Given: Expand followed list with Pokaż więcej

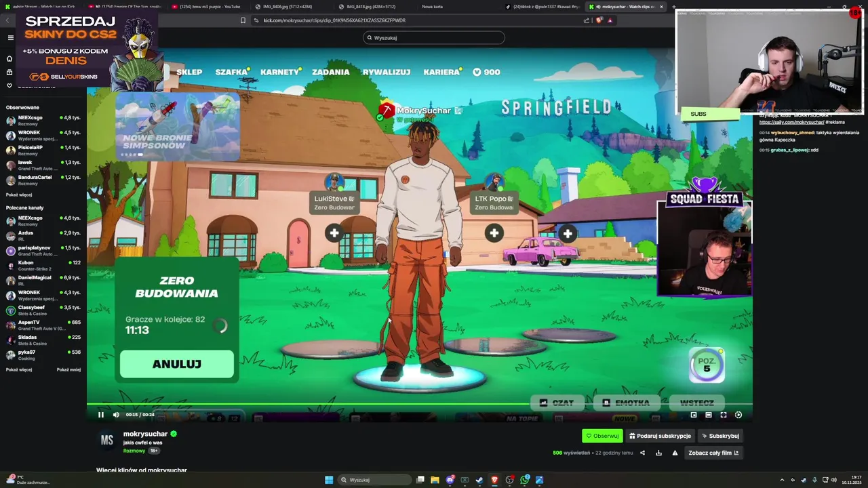Looking at the screenshot, I should (19, 195).
